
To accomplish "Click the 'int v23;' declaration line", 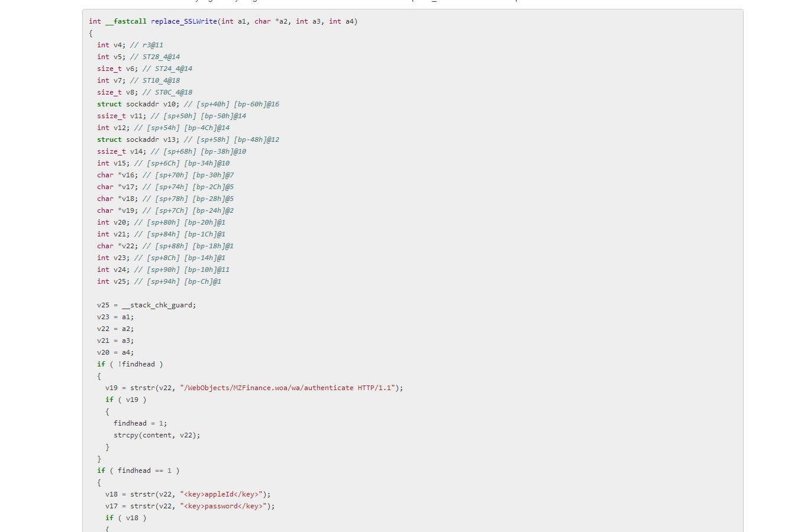I will [x=162, y=258].
